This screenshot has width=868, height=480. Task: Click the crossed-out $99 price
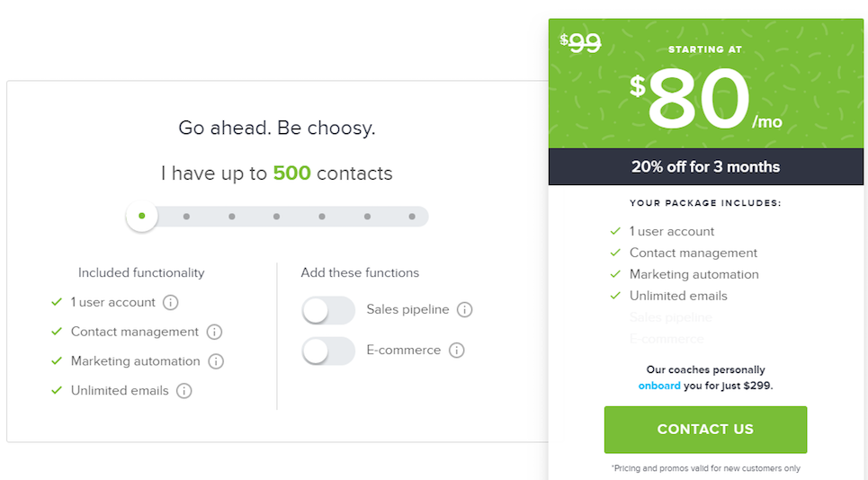point(580,42)
